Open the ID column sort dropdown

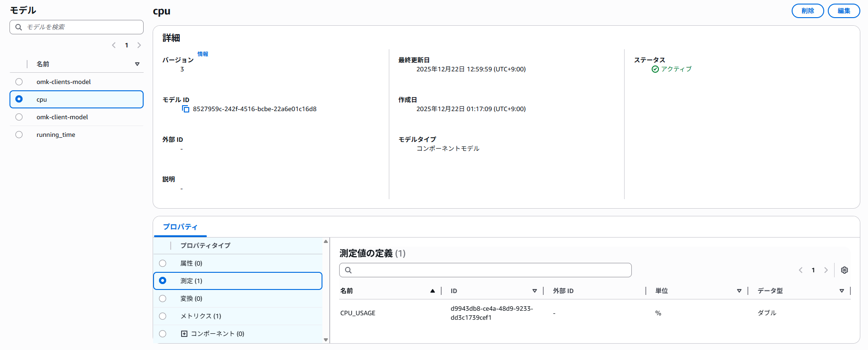[x=534, y=291]
